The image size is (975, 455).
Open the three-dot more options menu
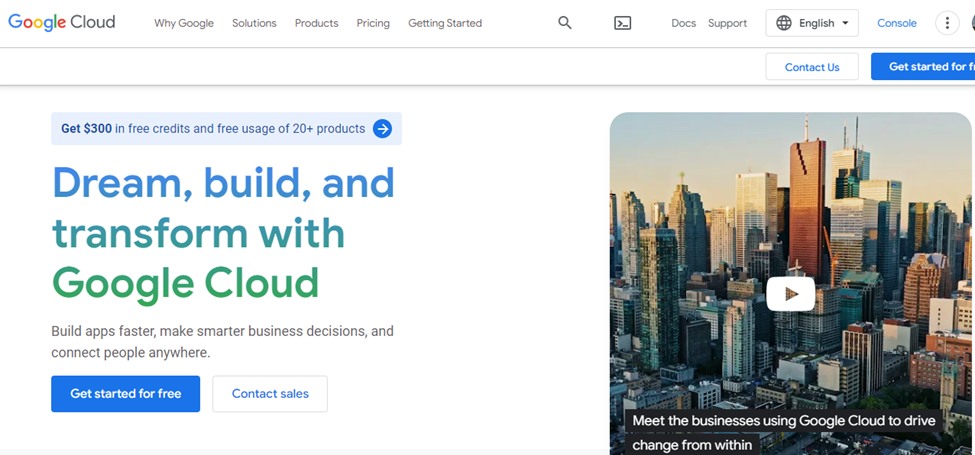point(947,23)
